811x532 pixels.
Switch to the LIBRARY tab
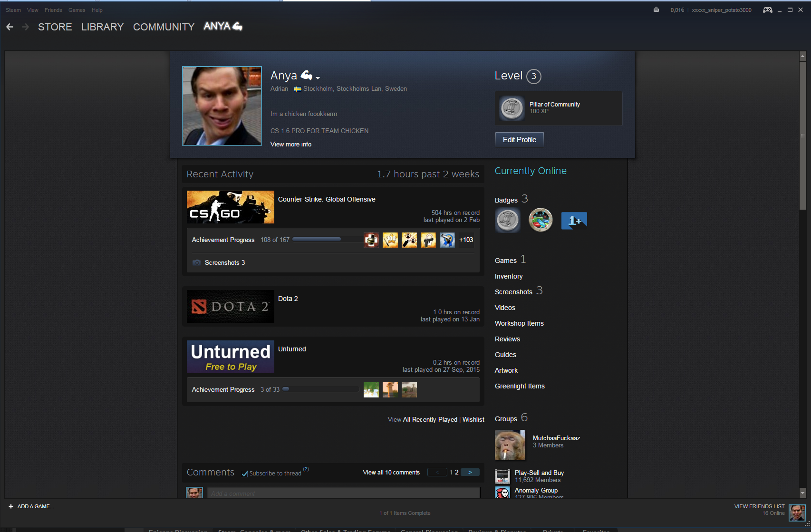coord(102,27)
